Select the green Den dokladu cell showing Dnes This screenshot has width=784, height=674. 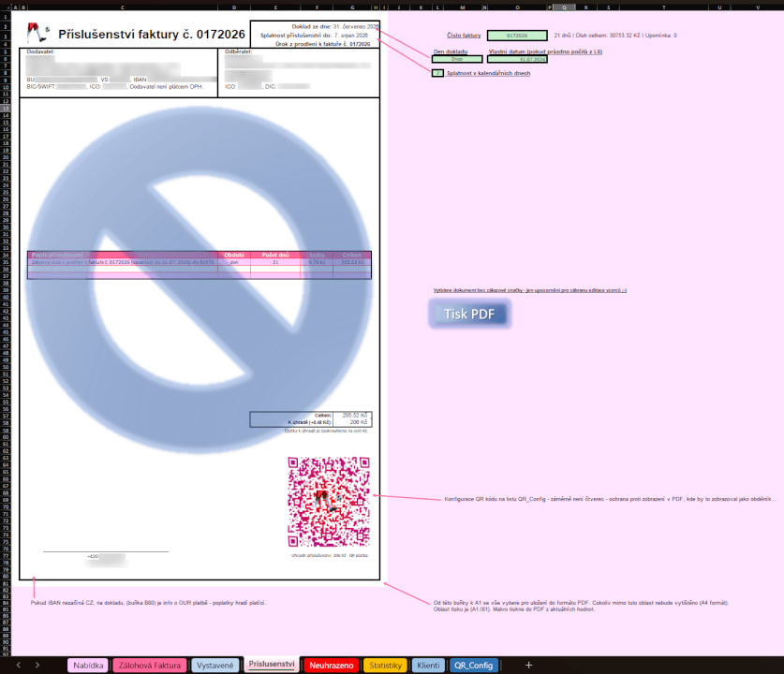tap(457, 59)
